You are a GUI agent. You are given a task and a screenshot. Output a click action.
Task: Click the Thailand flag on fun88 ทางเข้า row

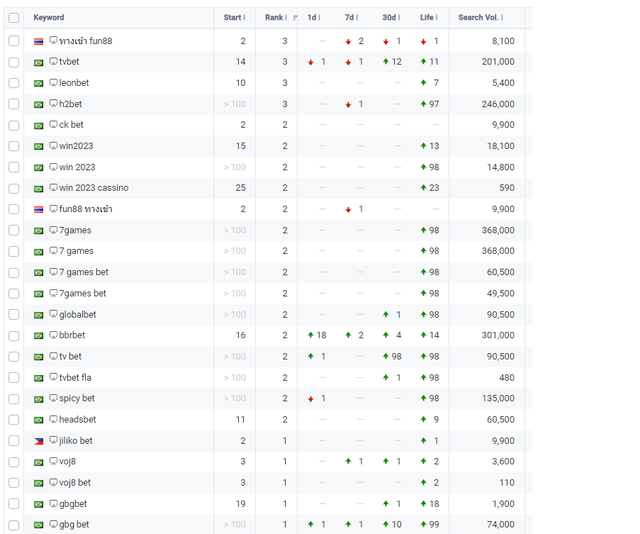[x=38, y=209]
